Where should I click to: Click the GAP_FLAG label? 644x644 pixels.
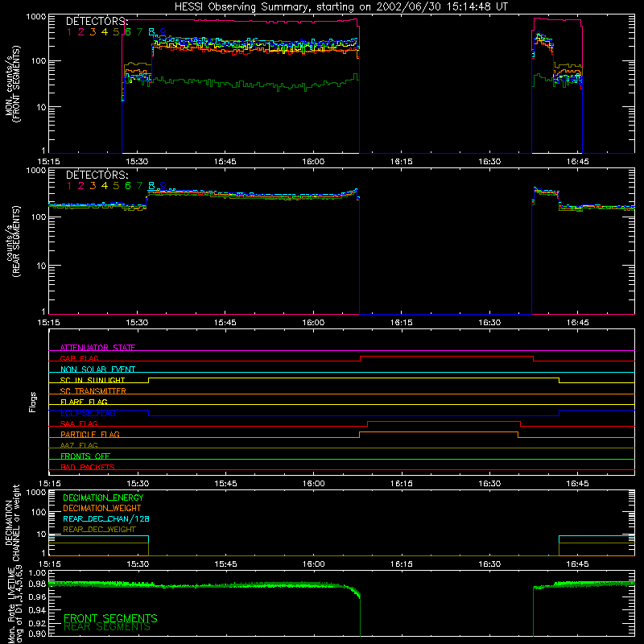coord(79,358)
